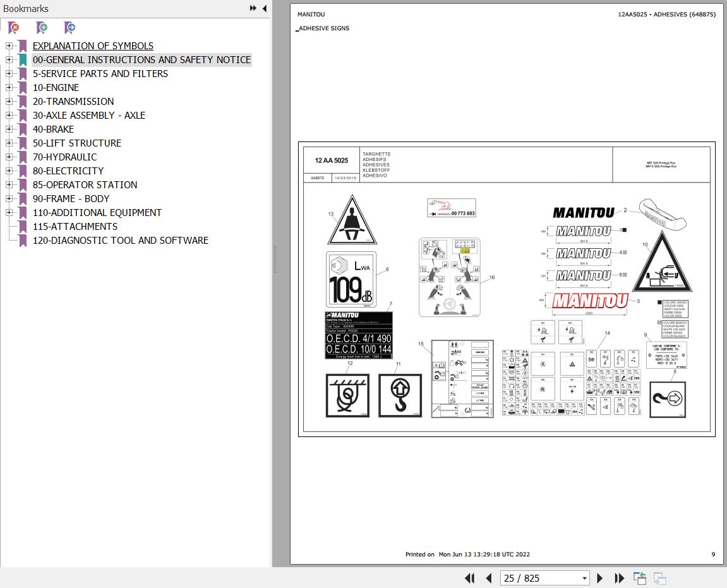Expand the 20-TRANSMISSION bookmark node
The image size is (727, 588).
tap(9, 102)
